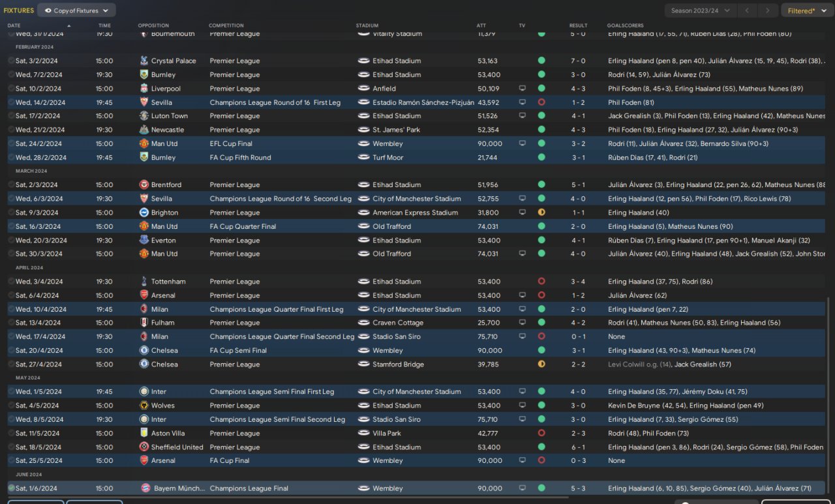Click the Fulham club badge
The width and height of the screenshot is (835, 504).
144,323
